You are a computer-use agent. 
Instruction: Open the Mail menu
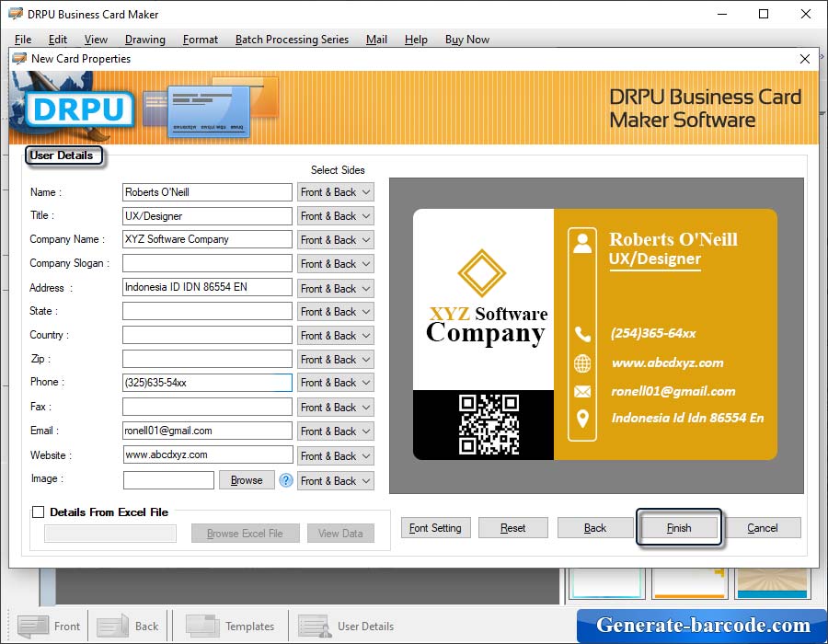click(x=376, y=40)
